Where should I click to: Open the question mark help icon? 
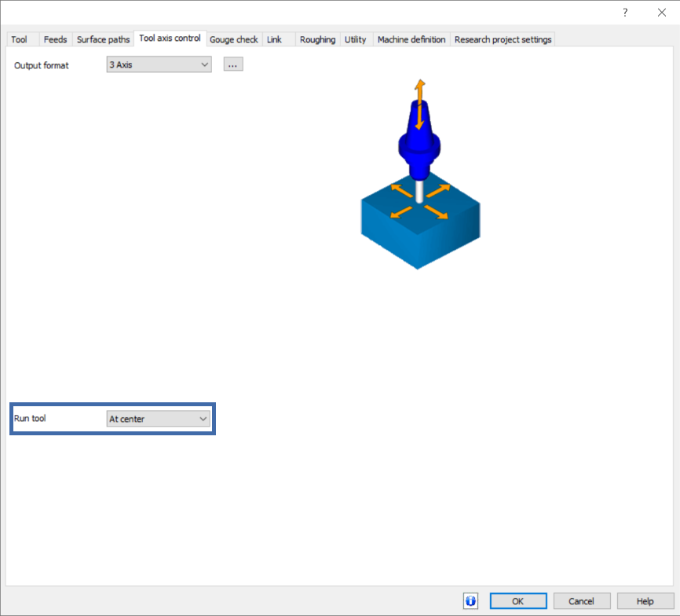[625, 13]
